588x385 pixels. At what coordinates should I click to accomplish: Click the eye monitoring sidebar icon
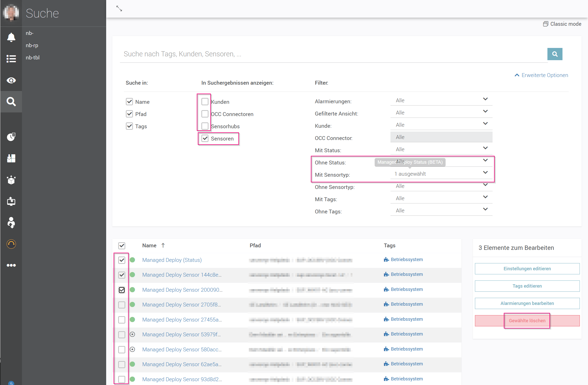pyautogui.click(x=11, y=81)
